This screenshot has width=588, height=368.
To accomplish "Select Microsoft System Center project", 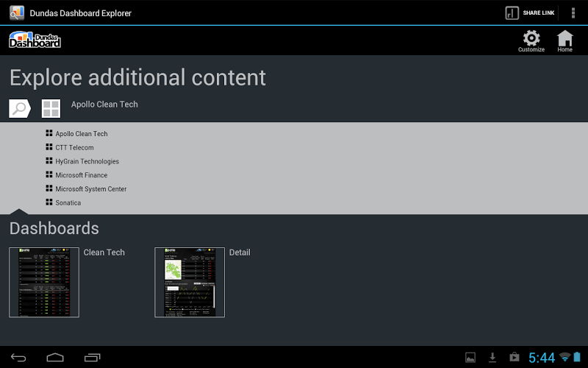I will [x=90, y=189].
